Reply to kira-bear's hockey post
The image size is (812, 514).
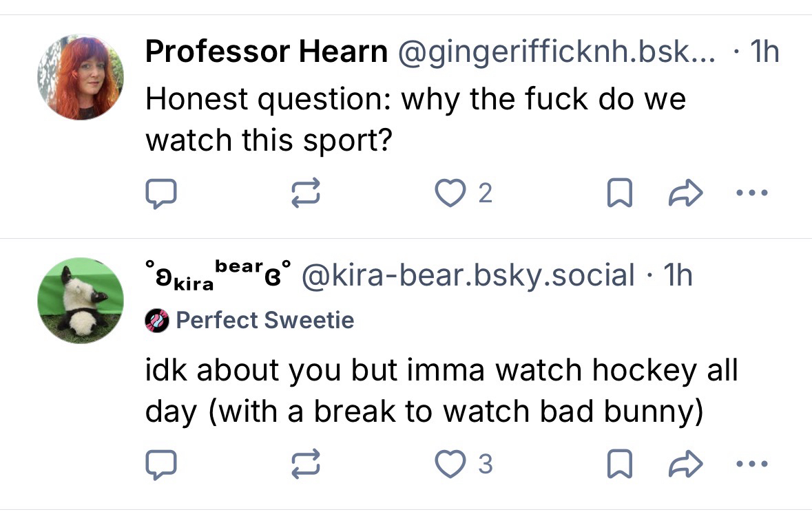point(162,465)
